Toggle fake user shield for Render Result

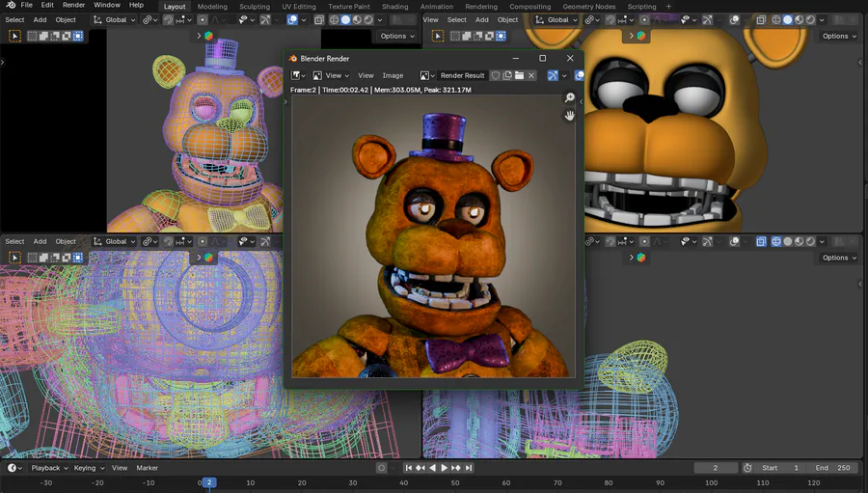tap(496, 75)
